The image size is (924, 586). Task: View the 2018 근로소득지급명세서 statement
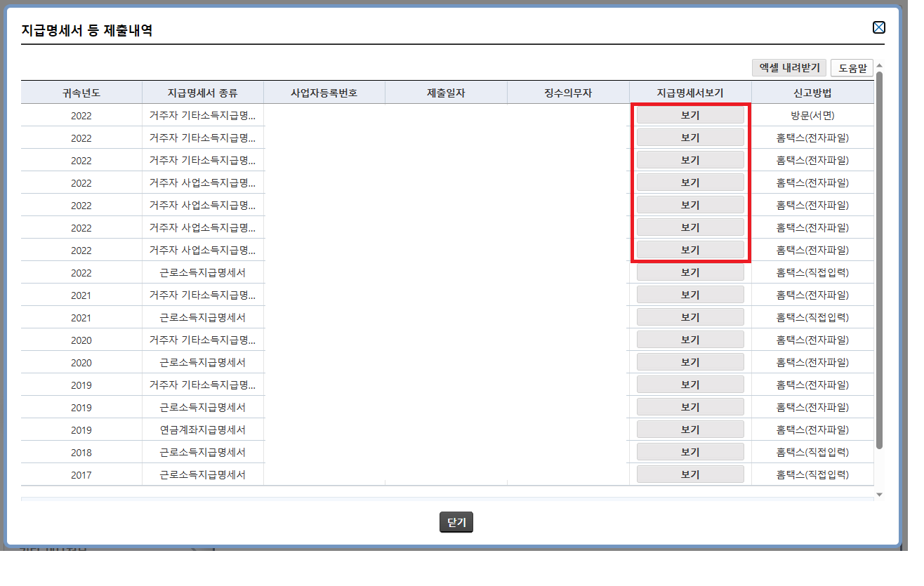(x=690, y=451)
